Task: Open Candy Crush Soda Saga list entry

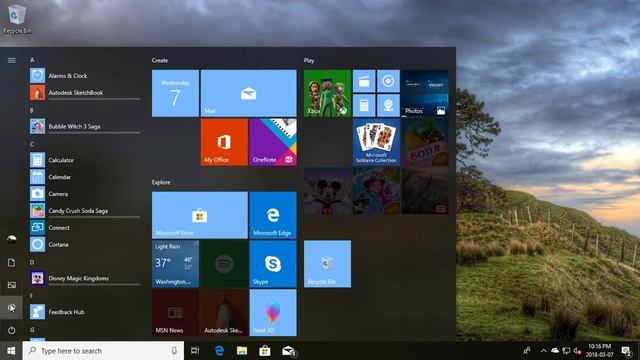Action: pyautogui.click(x=84, y=211)
